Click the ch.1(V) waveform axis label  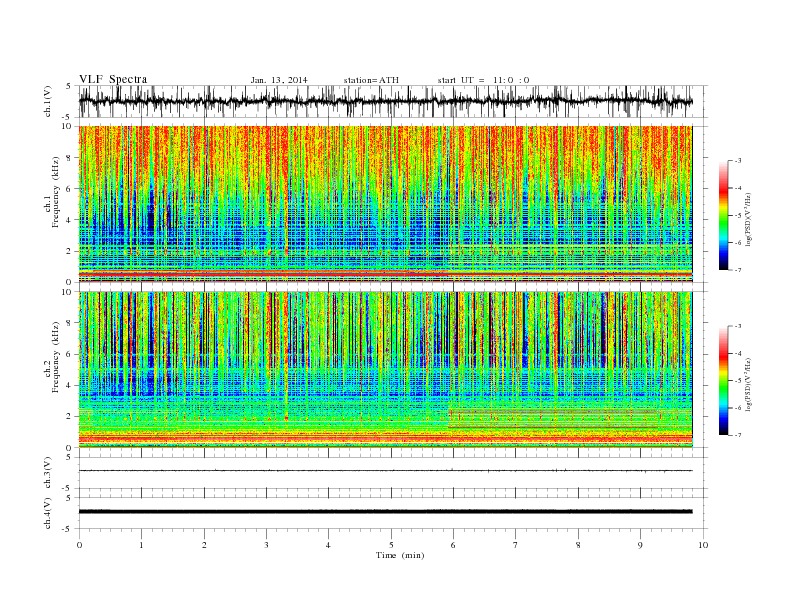tap(48, 101)
